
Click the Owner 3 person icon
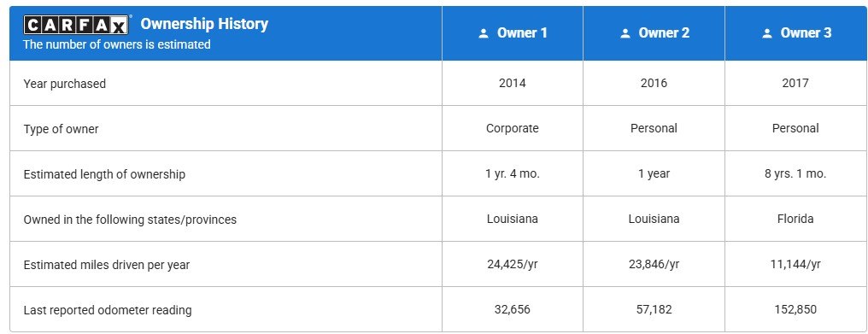[x=766, y=34]
